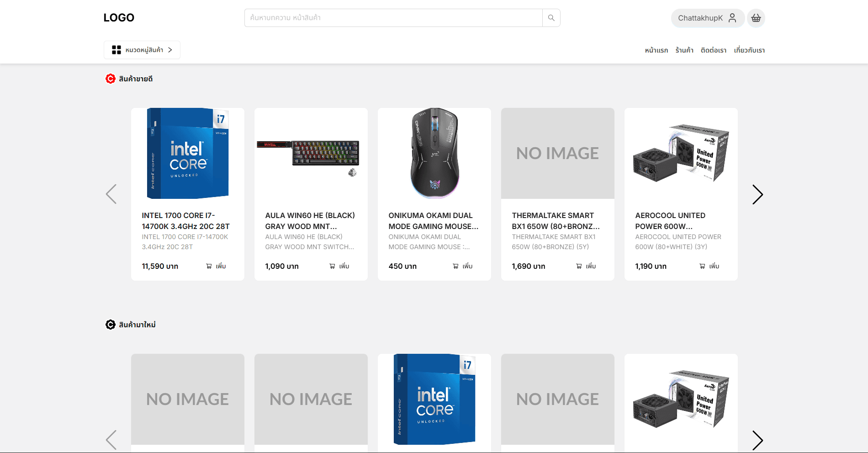Viewport: 868px width, 453px height.
Task: Open AEROCOOL power supply image in สินค้าขายดี
Action: (x=681, y=153)
